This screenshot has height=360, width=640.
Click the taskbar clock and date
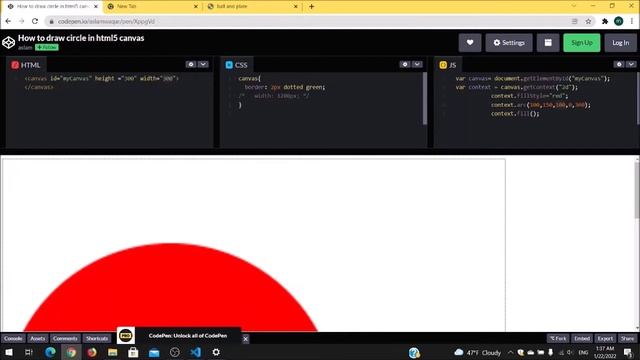605,352
